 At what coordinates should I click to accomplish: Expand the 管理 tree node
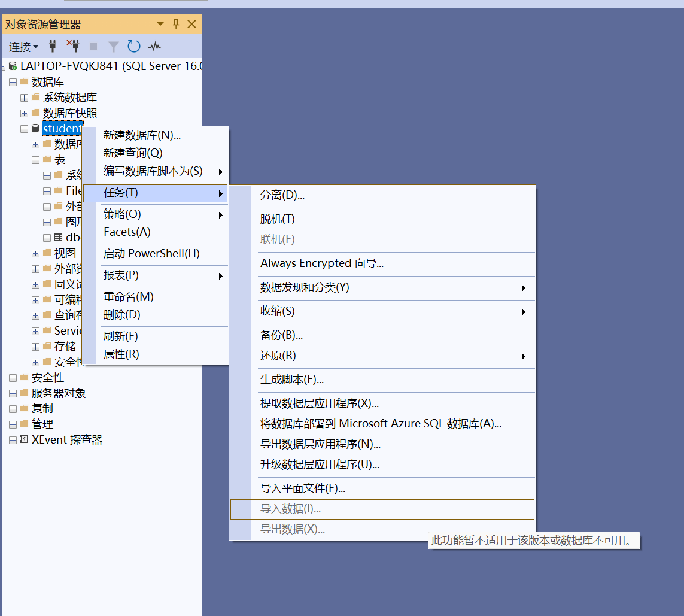click(13, 423)
